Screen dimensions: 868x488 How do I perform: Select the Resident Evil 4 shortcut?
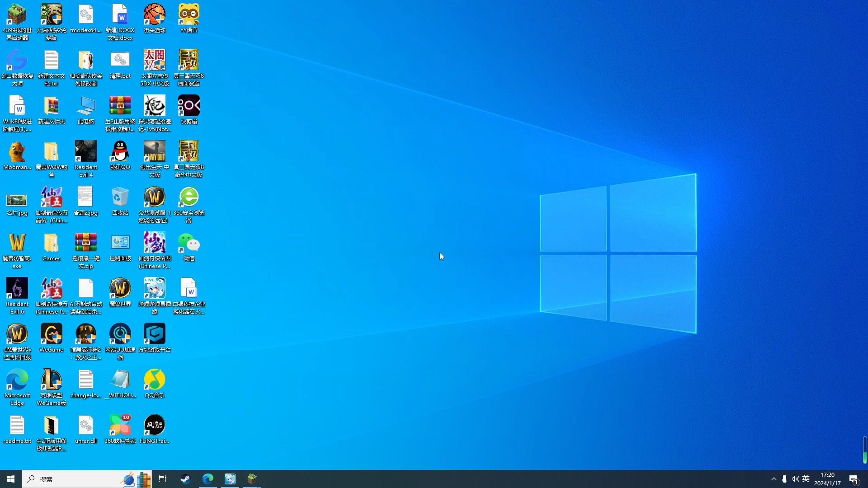[86, 159]
